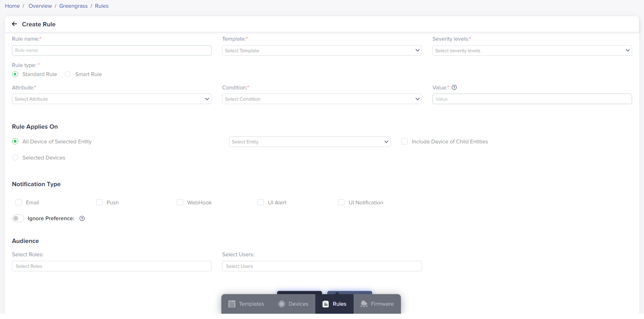
Task: Select the Selected Devices option
Action: click(x=15, y=157)
